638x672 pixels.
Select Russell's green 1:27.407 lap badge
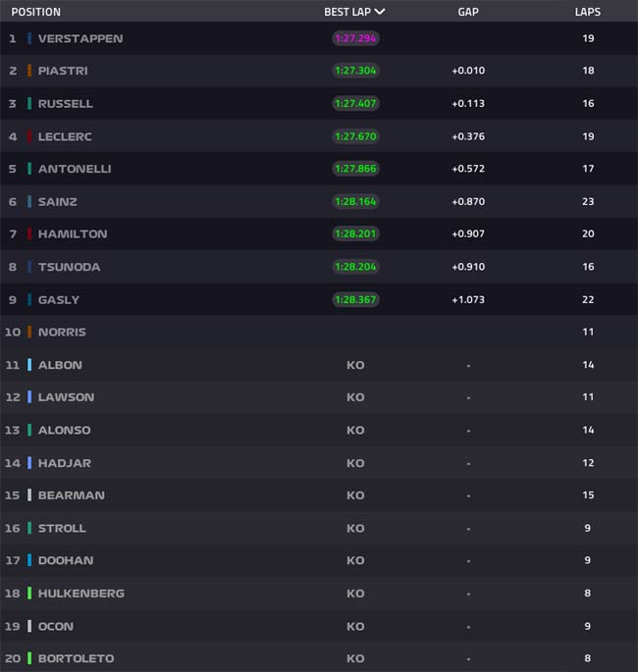pyautogui.click(x=355, y=103)
